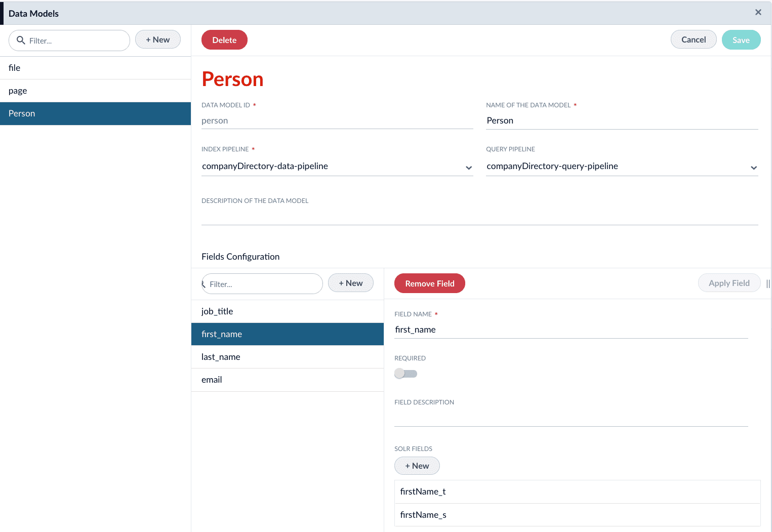
Task: Add a new Solr field with + New
Action: coord(417,465)
